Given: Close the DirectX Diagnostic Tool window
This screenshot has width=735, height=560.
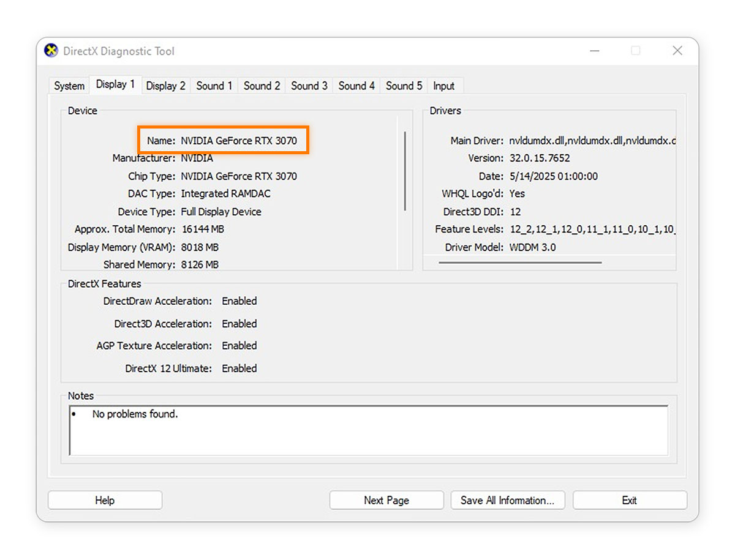Looking at the screenshot, I should pyautogui.click(x=677, y=51).
